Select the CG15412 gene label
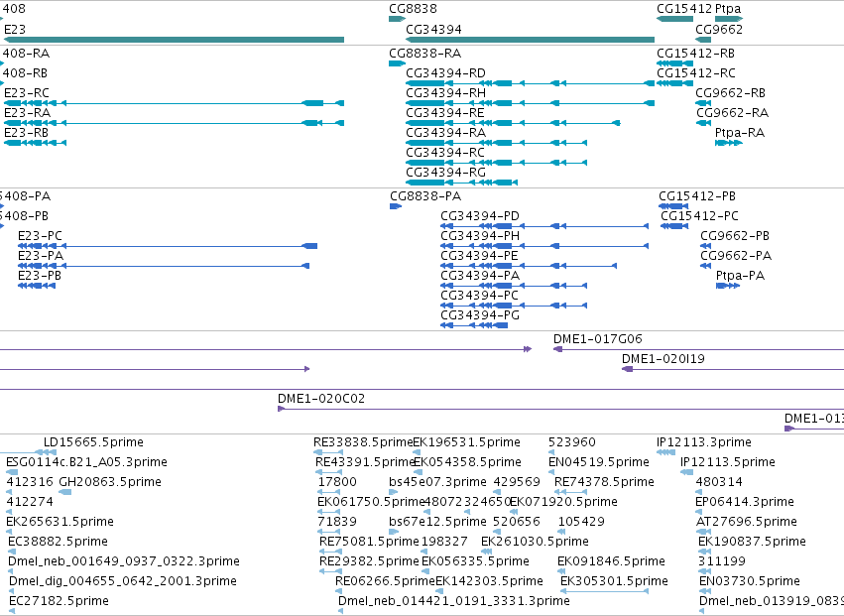The height and width of the screenshot is (616, 844). [x=684, y=9]
